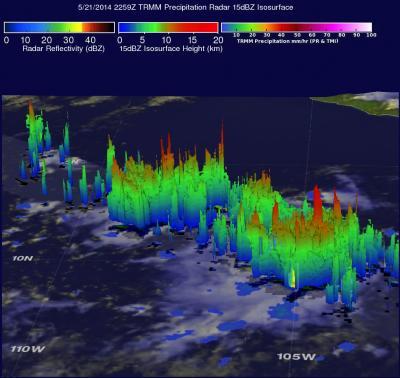Image resolution: width=400 pixels, height=378 pixels.
Task: Select the title text with 2259Z timestamp
Action: [186, 7]
